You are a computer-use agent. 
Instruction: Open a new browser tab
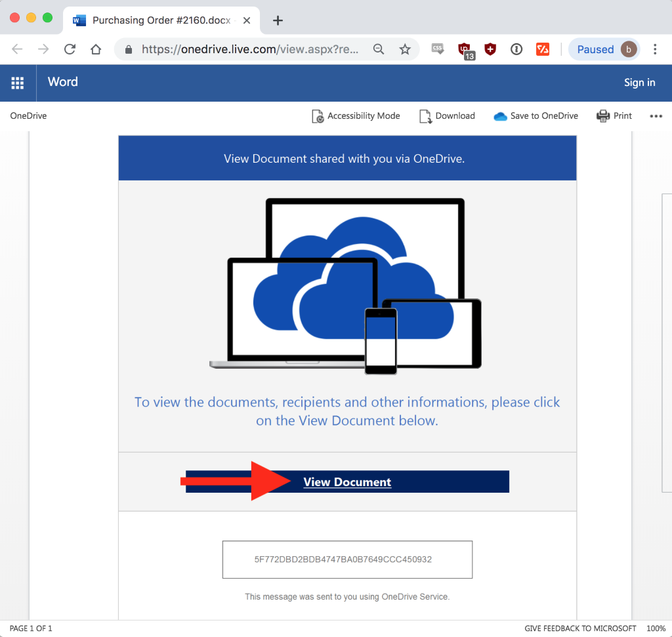[x=278, y=20]
